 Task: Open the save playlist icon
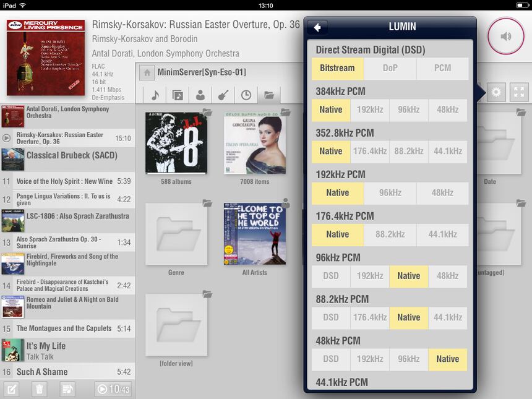pos(67,389)
